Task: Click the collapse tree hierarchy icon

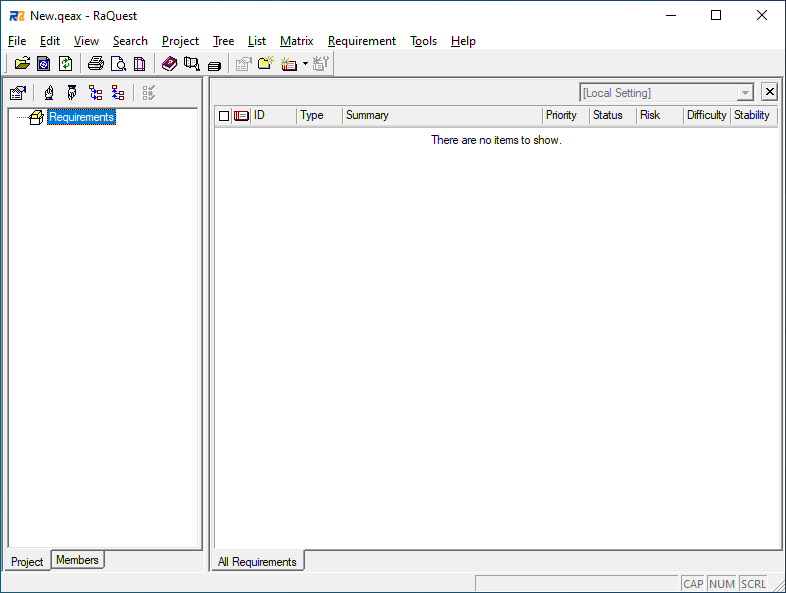Action: (118, 93)
